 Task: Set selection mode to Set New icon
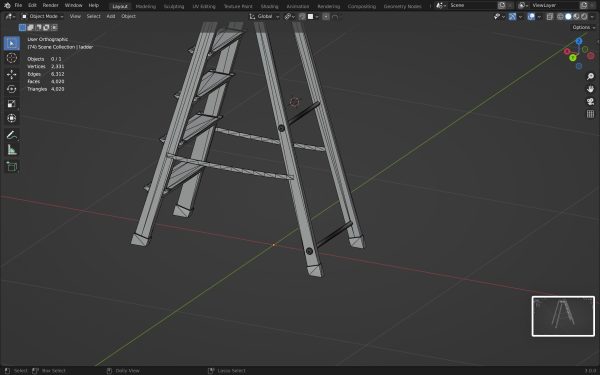(22, 27)
